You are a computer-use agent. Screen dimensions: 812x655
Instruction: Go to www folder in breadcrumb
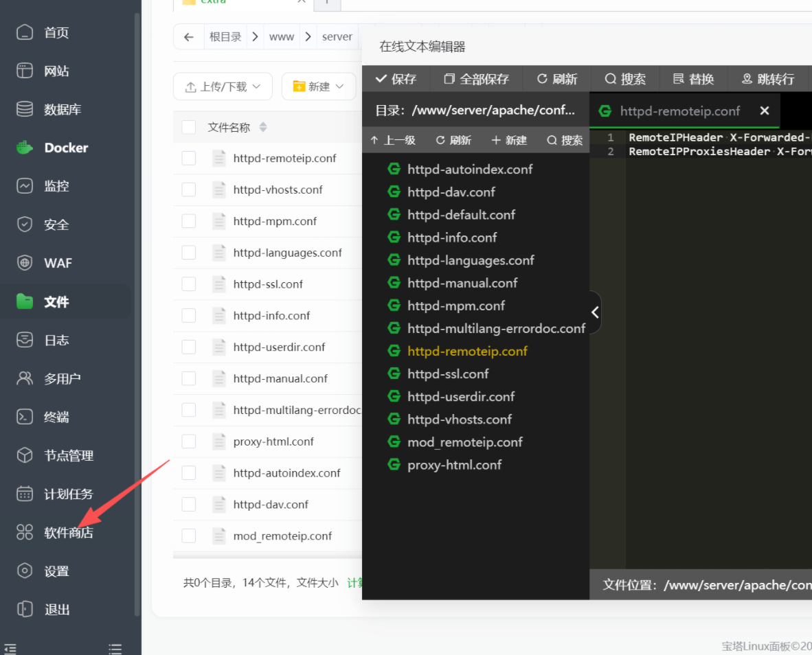281,37
